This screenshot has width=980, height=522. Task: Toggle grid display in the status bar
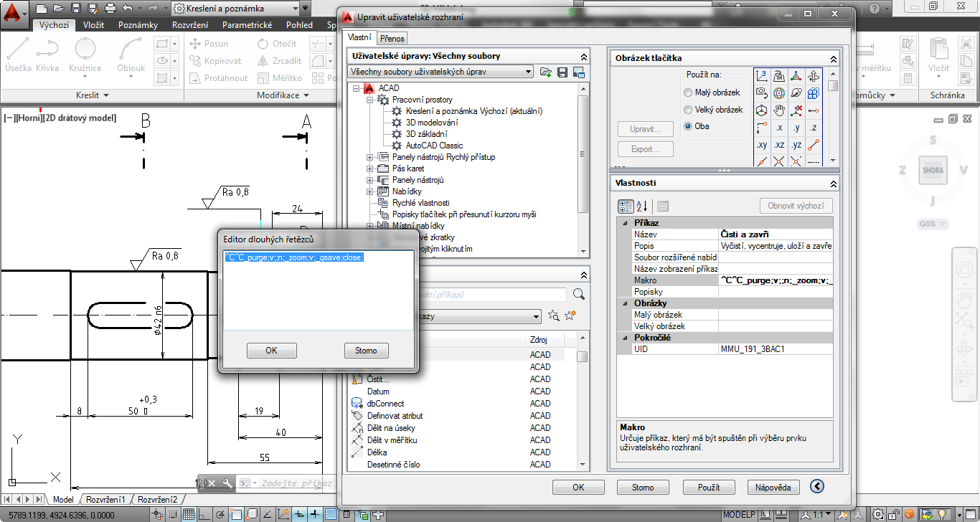tap(188, 514)
